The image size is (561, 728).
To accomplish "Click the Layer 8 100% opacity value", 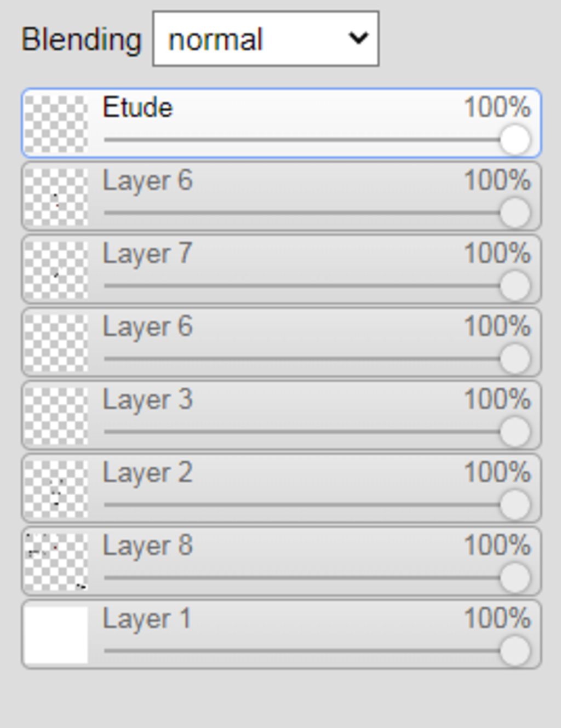I will [x=497, y=546].
